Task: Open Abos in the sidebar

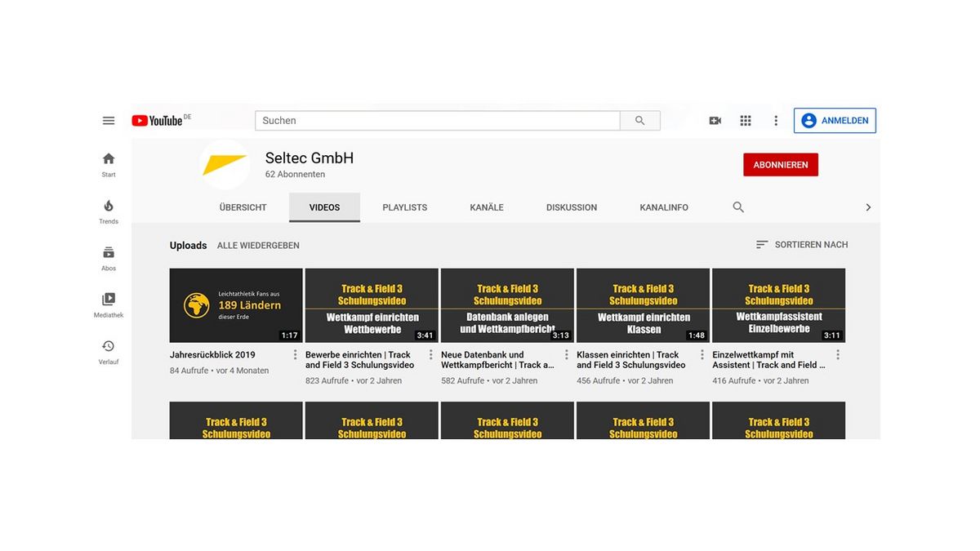Action: click(109, 258)
